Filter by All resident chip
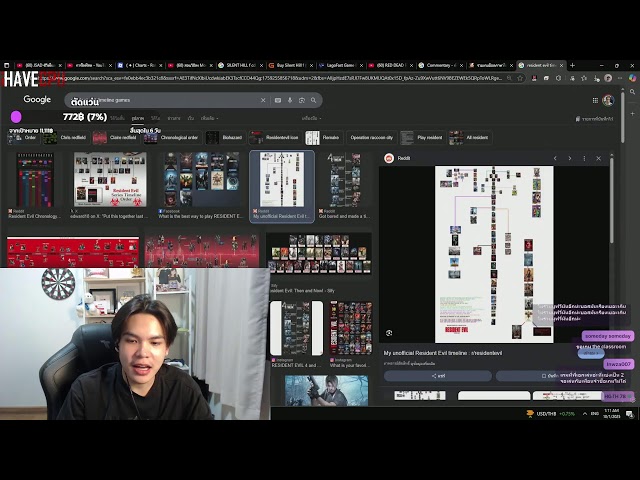The image size is (640, 480). 469,138
